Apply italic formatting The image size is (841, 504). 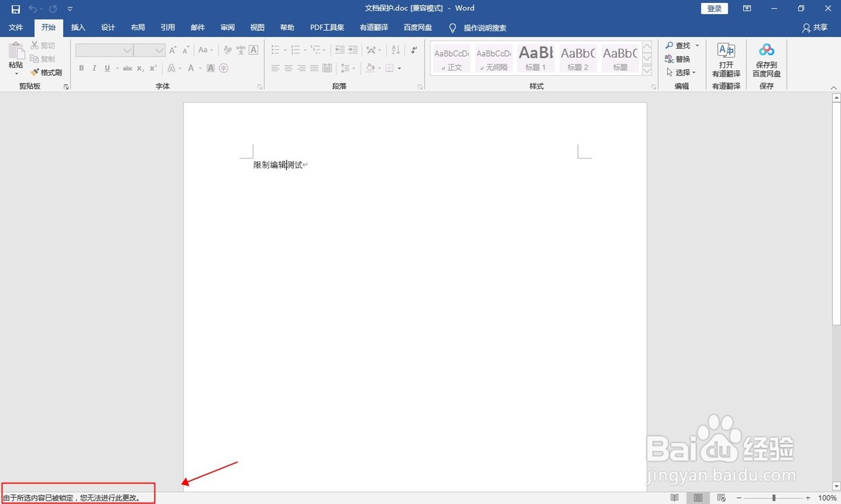pyautogui.click(x=94, y=68)
